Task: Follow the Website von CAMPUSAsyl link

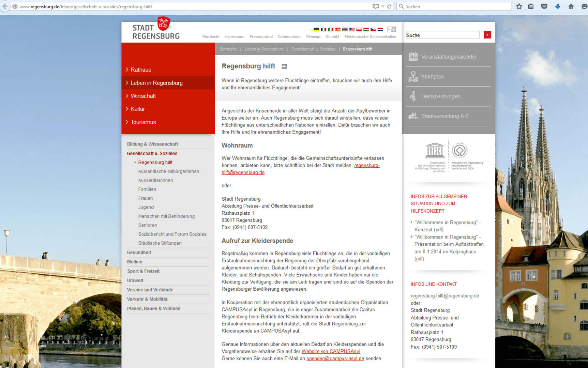Action: [331, 351]
